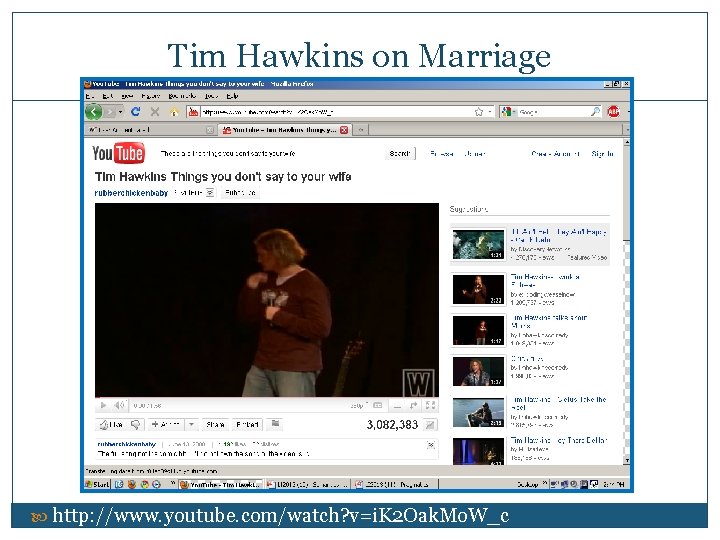Image resolution: width=720 pixels, height=540 pixels.
Task: Open the rubberchickenbaby channel link under title
Action: click(x=131, y=193)
